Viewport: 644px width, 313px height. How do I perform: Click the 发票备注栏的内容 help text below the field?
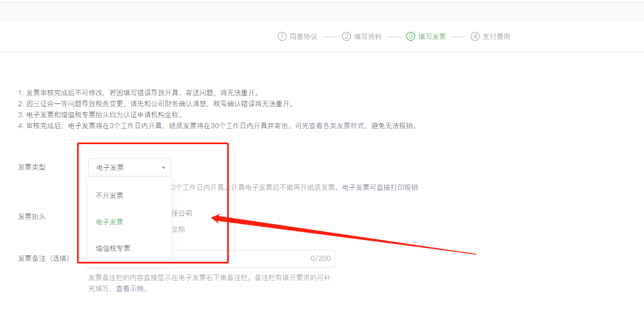(210, 283)
